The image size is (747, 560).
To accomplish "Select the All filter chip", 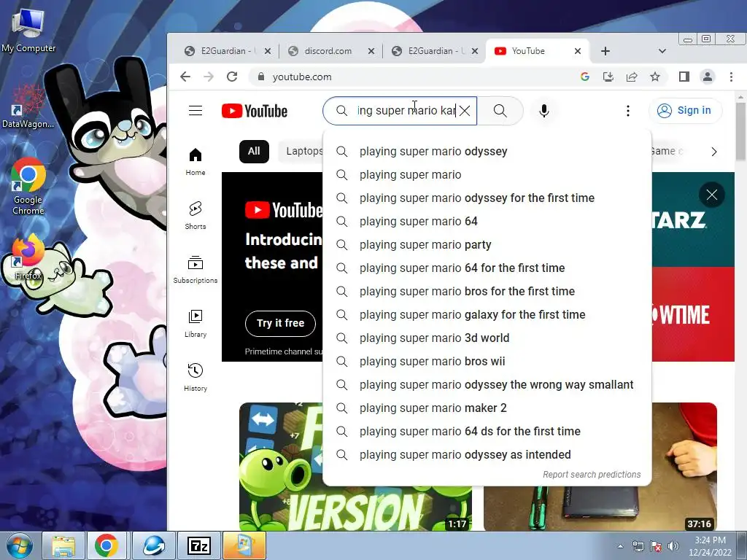I will (254, 152).
